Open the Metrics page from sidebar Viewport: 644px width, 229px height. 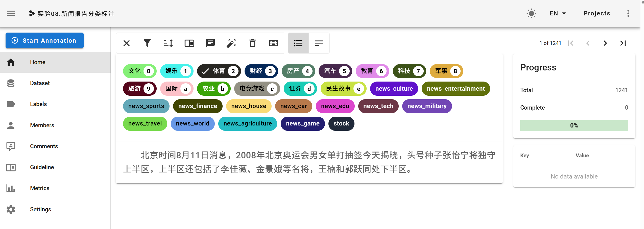(x=39, y=188)
